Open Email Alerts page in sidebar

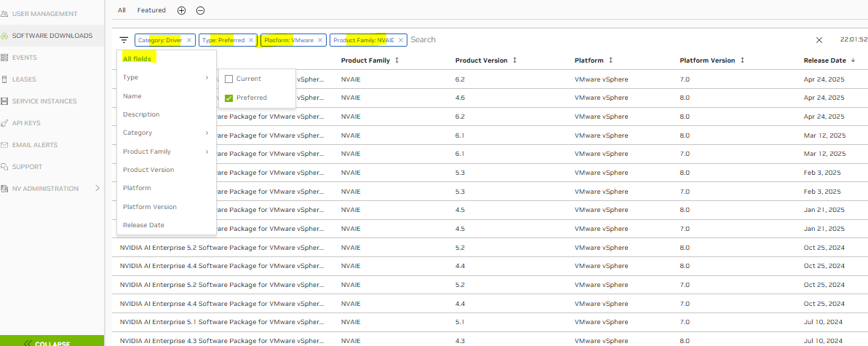tap(34, 145)
